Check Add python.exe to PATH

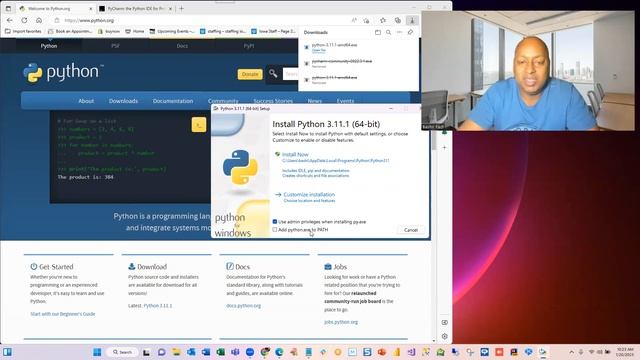[275, 230]
